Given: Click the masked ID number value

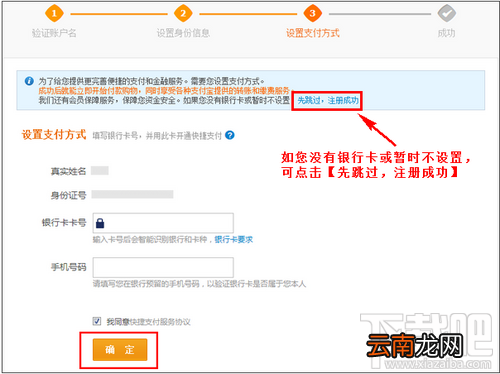Looking at the screenshot, I should click(x=132, y=194).
